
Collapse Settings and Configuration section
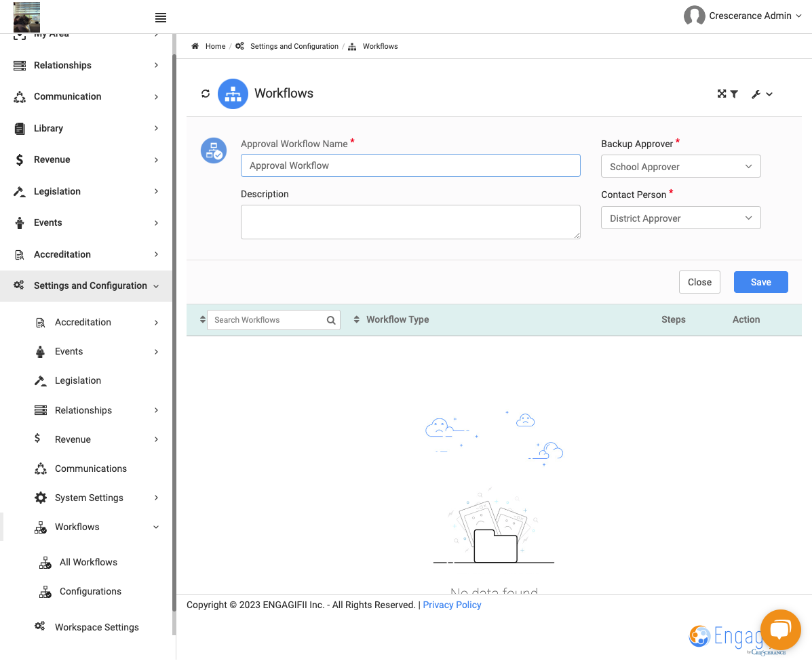coord(156,286)
